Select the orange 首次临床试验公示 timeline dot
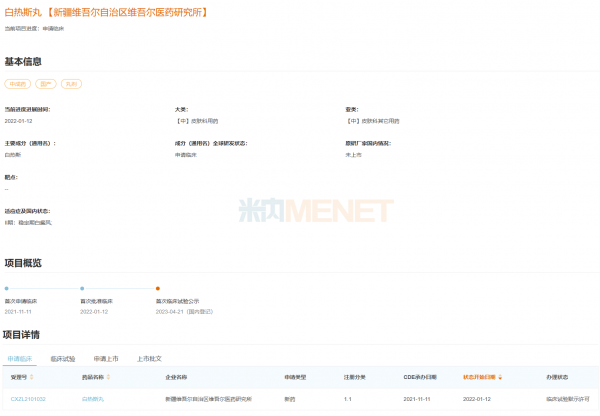 (158, 288)
